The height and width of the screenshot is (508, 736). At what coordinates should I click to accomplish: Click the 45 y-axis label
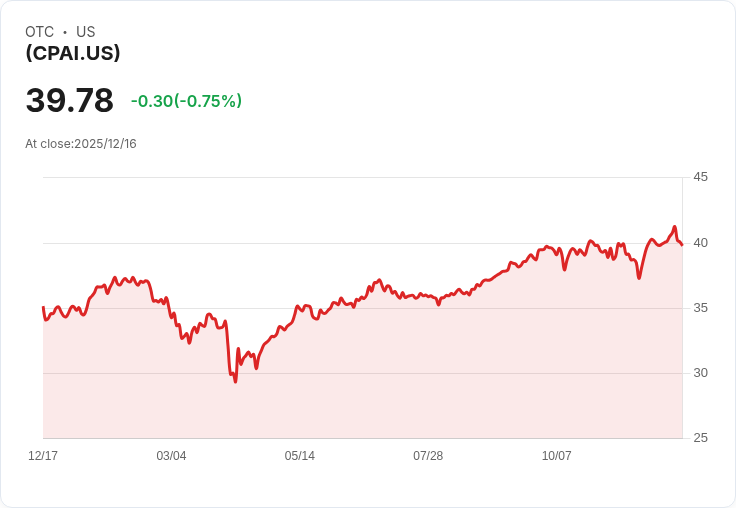tap(700, 177)
